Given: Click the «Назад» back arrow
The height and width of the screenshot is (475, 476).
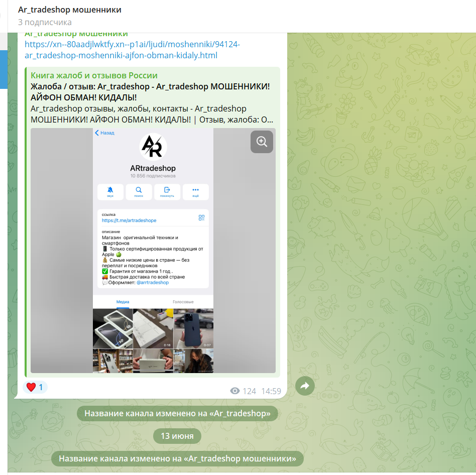Looking at the screenshot, I should [x=104, y=133].
